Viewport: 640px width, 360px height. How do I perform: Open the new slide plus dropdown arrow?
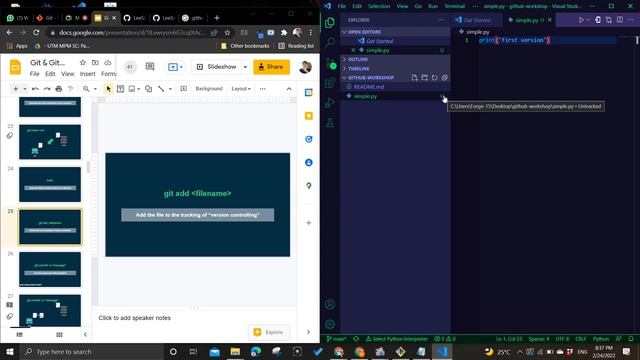click(25, 89)
